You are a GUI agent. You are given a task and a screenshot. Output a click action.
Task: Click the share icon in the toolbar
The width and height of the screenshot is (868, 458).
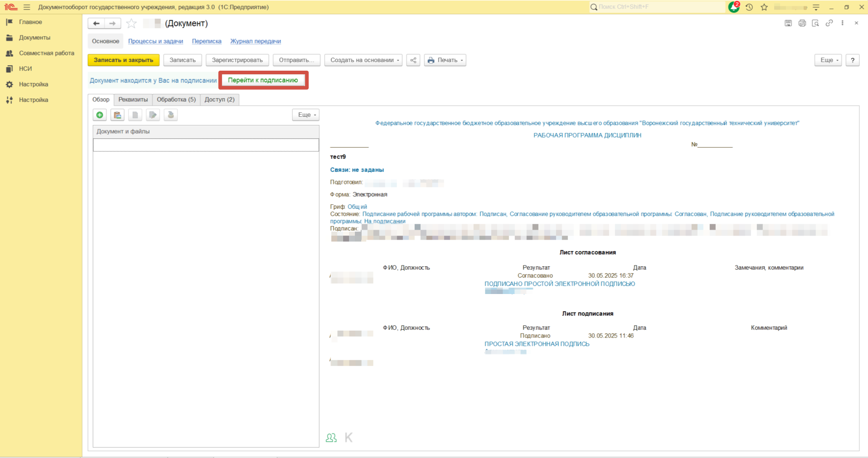(x=413, y=60)
